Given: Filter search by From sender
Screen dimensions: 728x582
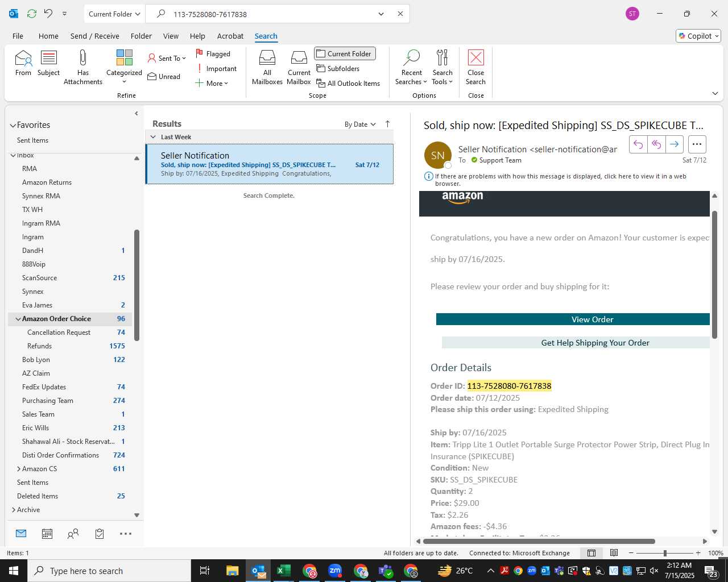Looking at the screenshot, I should (23, 63).
